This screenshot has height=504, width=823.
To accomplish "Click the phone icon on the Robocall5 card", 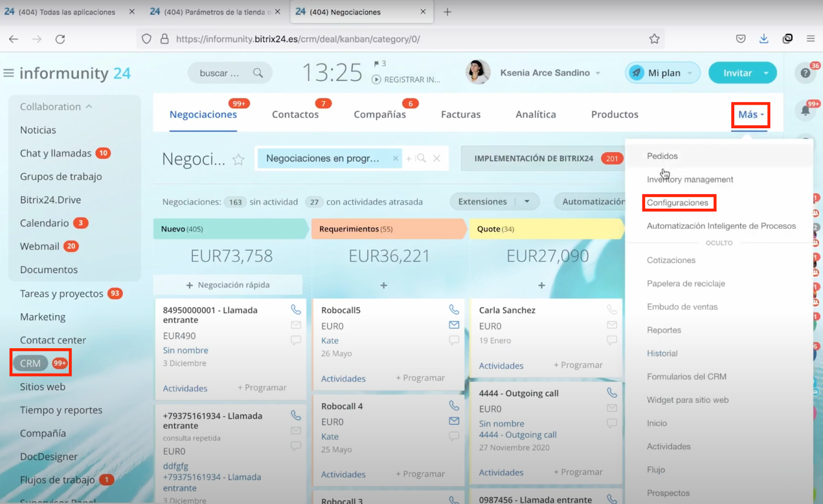I will pyautogui.click(x=454, y=309).
